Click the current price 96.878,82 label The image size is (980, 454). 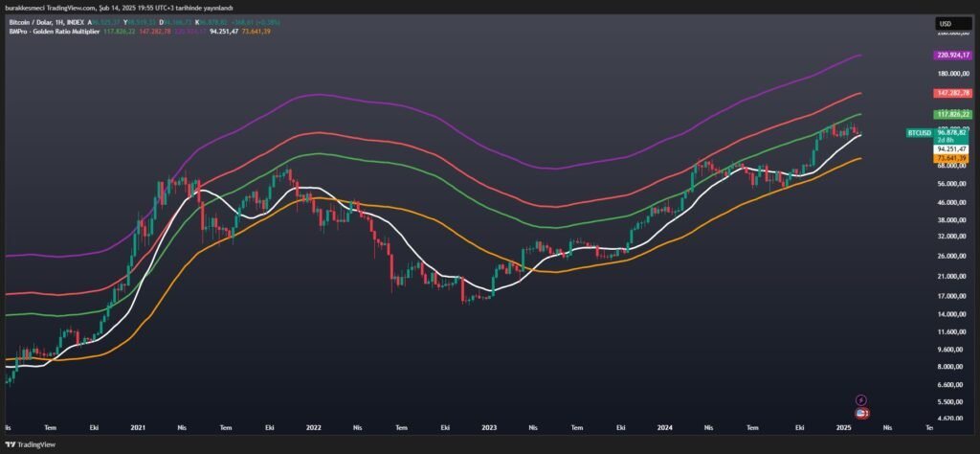[953, 132]
